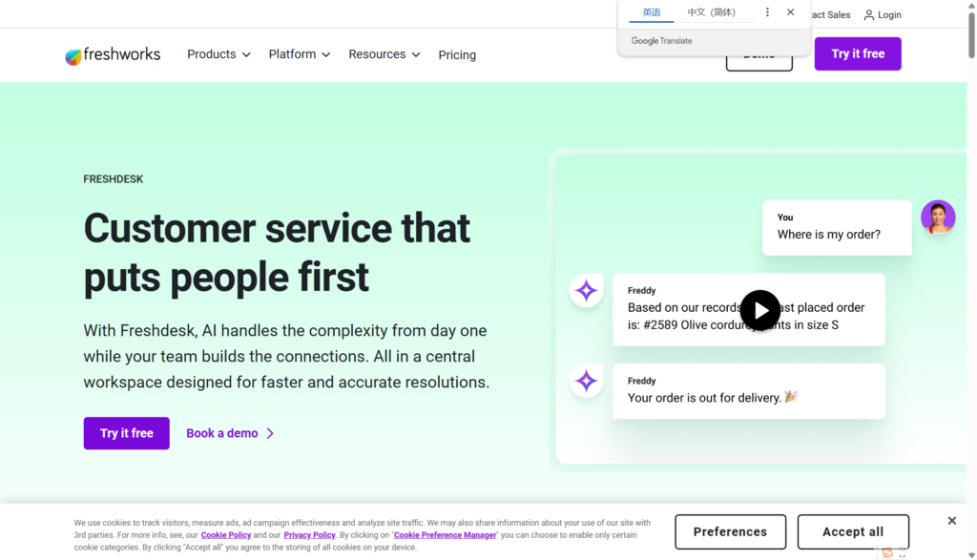Image resolution: width=977 pixels, height=560 pixels.
Task: Expand the Products dropdown menu
Action: (x=218, y=54)
